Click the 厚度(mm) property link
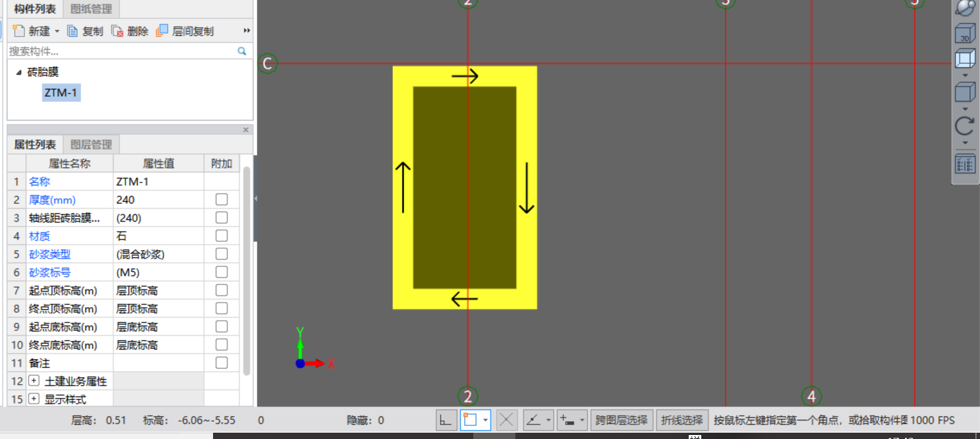This screenshot has width=980, height=439. pyautogui.click(x=52, y=200)
